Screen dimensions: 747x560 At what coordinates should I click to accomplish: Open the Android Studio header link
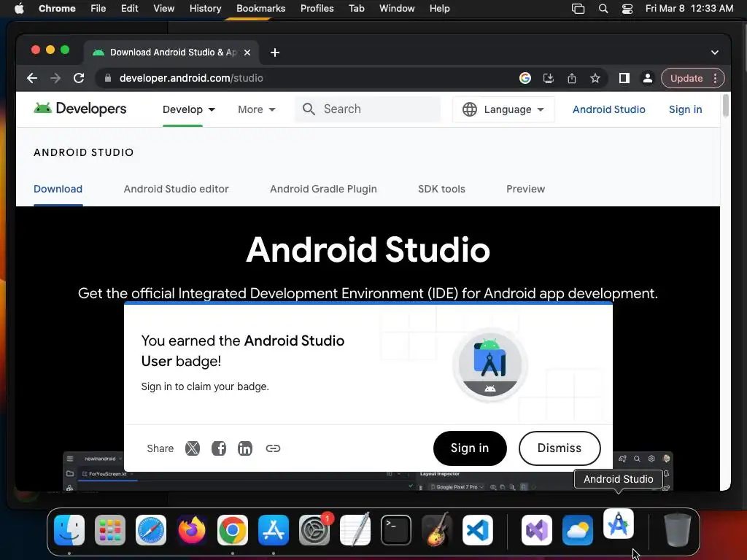pos(609,109)
